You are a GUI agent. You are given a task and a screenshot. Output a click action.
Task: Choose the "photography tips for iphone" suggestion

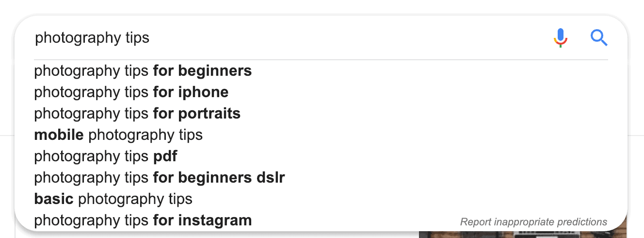(x=131, y=92)
